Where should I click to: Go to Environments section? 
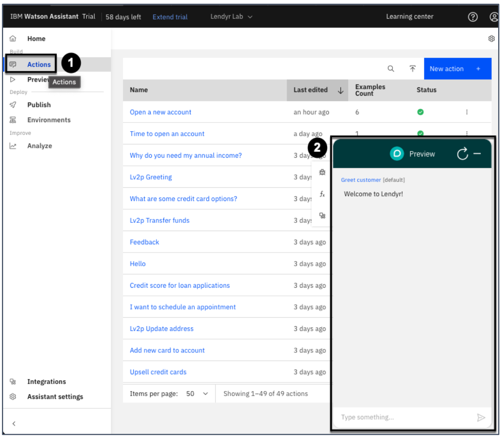49,120
